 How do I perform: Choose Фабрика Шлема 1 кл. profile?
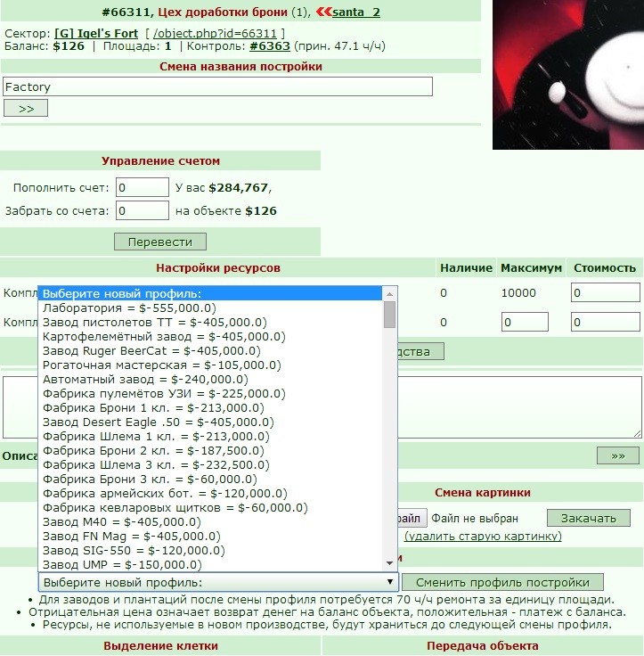[210, 437]
